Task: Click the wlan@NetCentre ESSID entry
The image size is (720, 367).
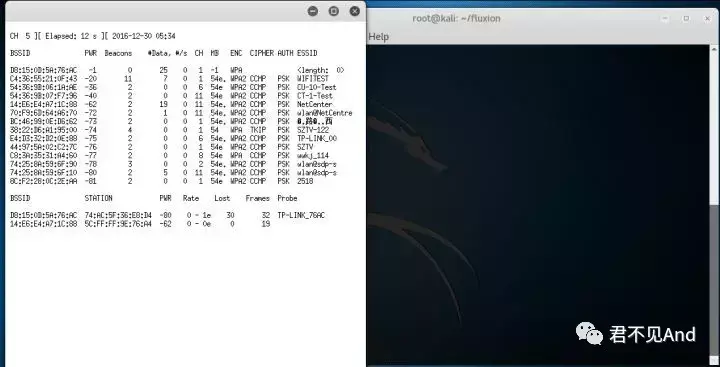Action: pos(325,113)
